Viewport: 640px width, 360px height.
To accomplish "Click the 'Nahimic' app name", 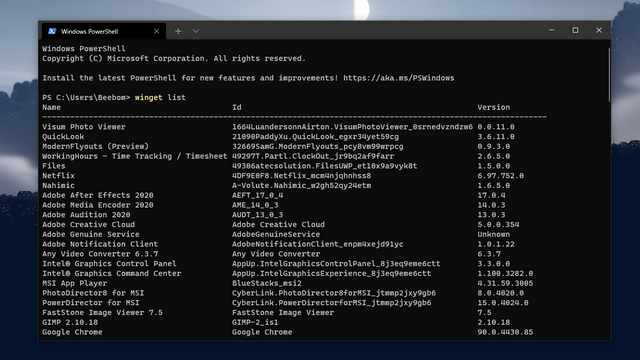I will [58, 186].
